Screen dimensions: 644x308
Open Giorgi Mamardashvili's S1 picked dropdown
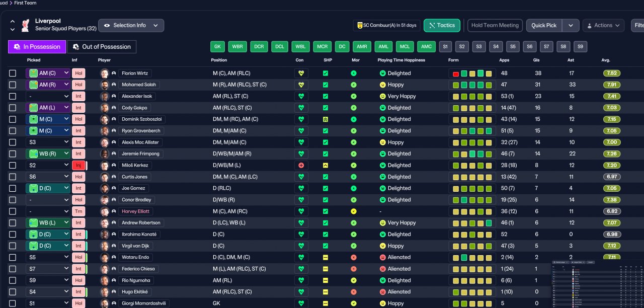tap(48, 303)
